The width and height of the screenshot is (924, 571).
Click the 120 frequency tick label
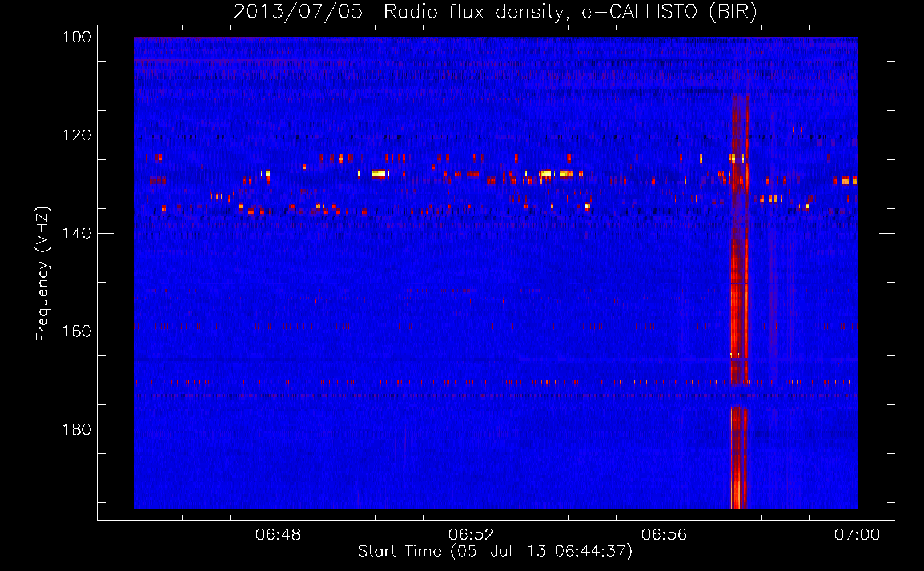pyautogui.click(x=77, y=135)
